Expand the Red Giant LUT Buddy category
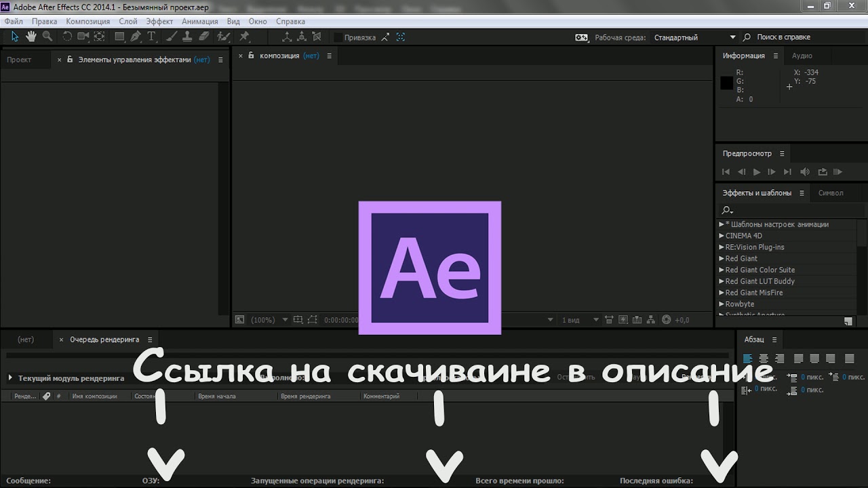Screen dimensions: 868x488 coord(722,281)
